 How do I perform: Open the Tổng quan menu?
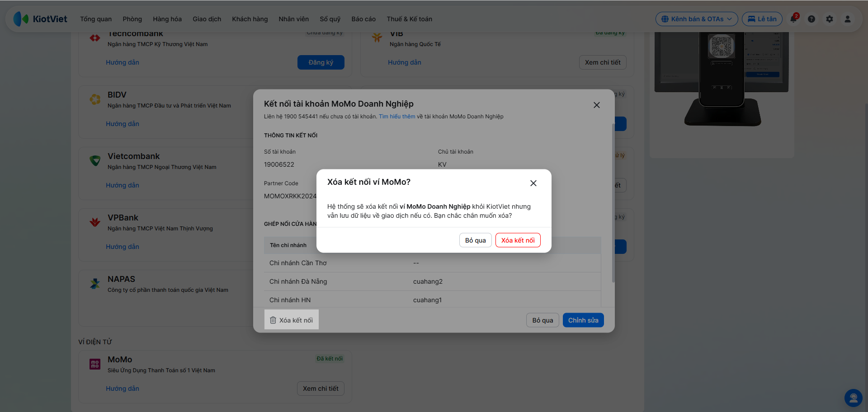pyautogui.click(x=96, y=19)
